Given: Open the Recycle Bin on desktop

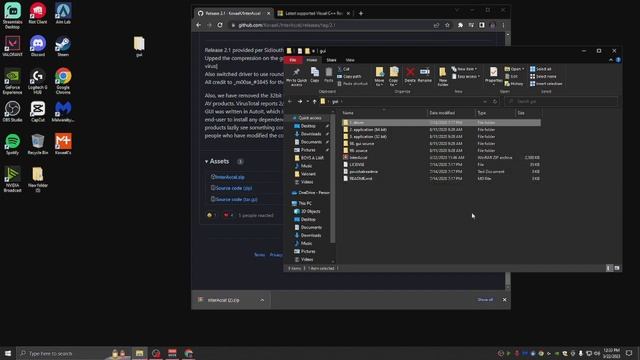Looking at the screenshot, I should coord(38,144).
